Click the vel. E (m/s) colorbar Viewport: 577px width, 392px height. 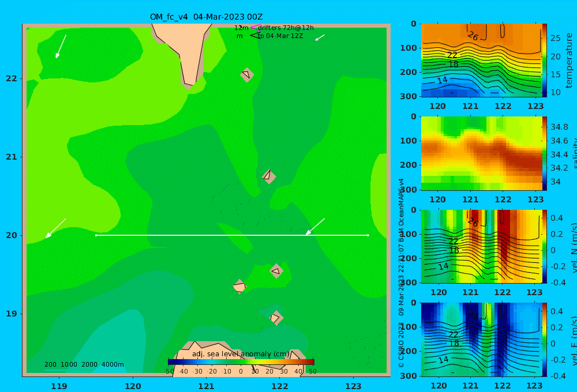pos(544,340)
